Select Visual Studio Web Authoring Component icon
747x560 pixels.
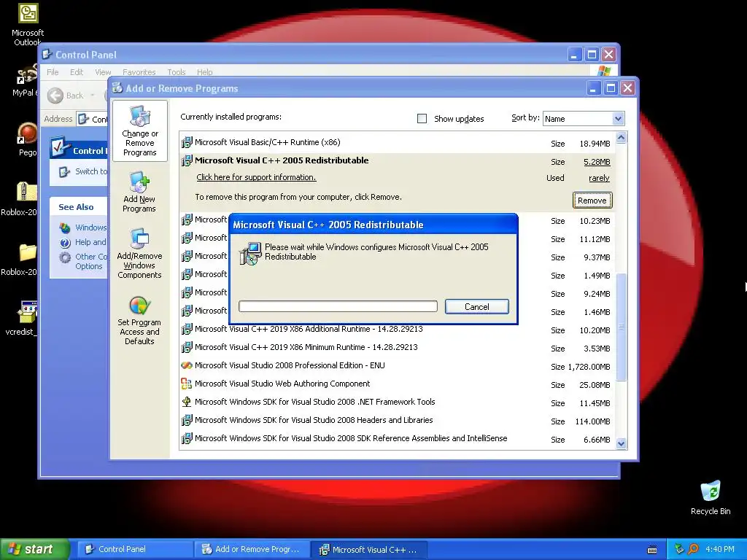(x=187, y=384)
